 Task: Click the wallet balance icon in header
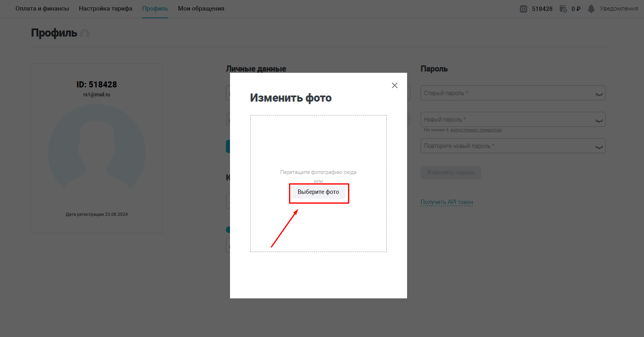point(563,9)
